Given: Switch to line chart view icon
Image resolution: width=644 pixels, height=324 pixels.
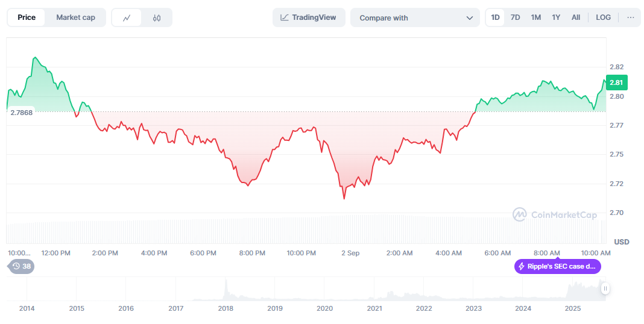Looking at the screenshot, I should (127, 18).
